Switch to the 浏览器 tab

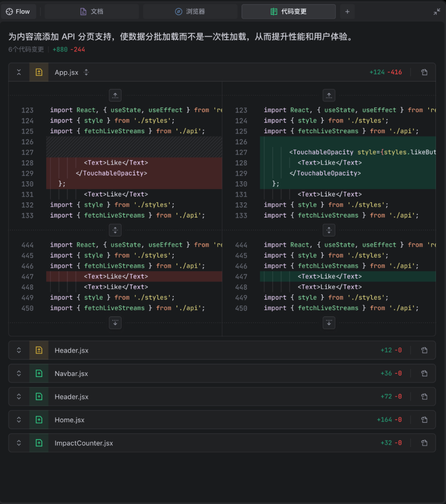190,12
